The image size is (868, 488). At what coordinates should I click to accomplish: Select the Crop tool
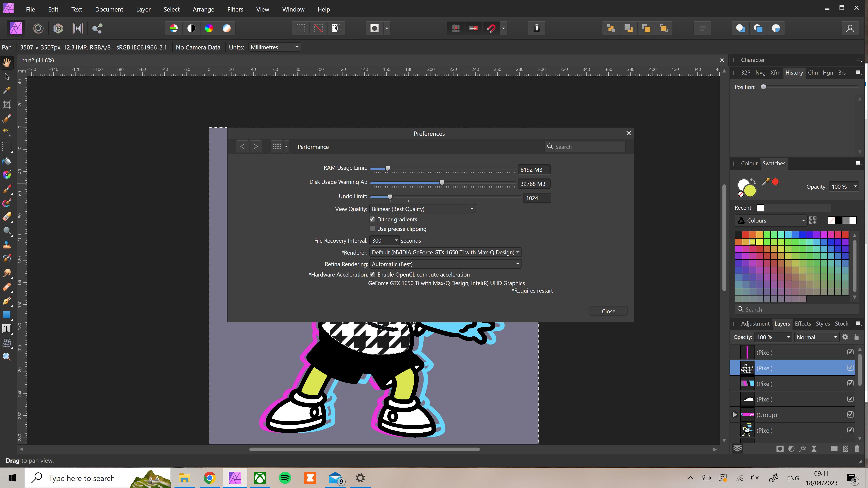[x=7, y=104]
